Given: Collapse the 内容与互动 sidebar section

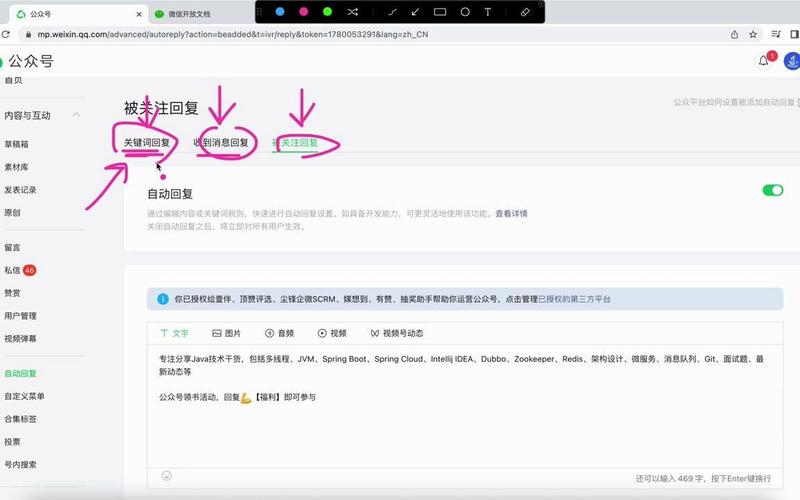Looking at the screenshot, I should pyautogui.click(x=76, y=115).
